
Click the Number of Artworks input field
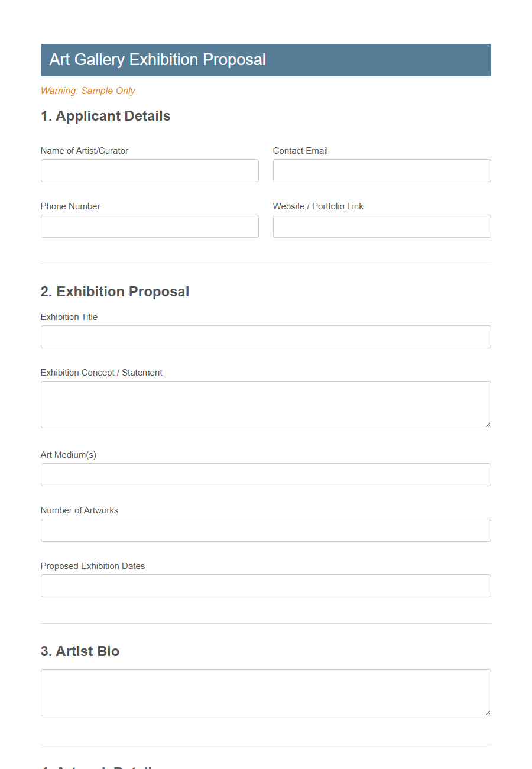(x=265, y=530)
